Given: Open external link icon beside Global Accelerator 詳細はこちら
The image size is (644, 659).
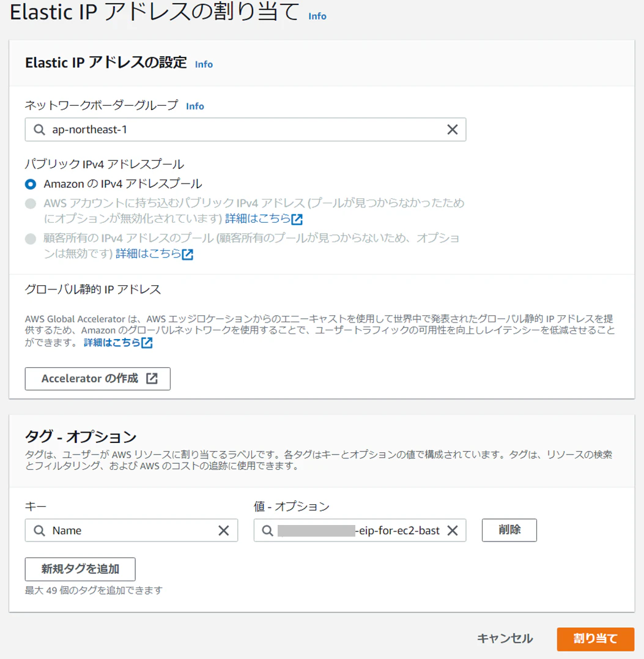Looking at the screenshot, I should coord(147,343).
